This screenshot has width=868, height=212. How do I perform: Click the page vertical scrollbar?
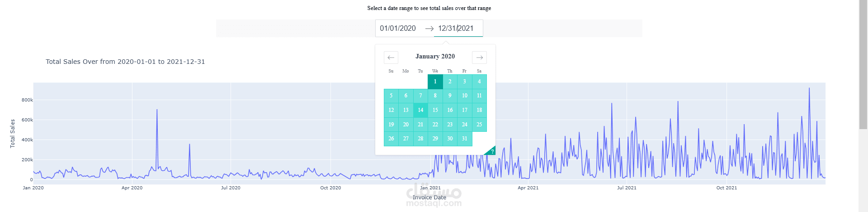click(x=863, y=106)
